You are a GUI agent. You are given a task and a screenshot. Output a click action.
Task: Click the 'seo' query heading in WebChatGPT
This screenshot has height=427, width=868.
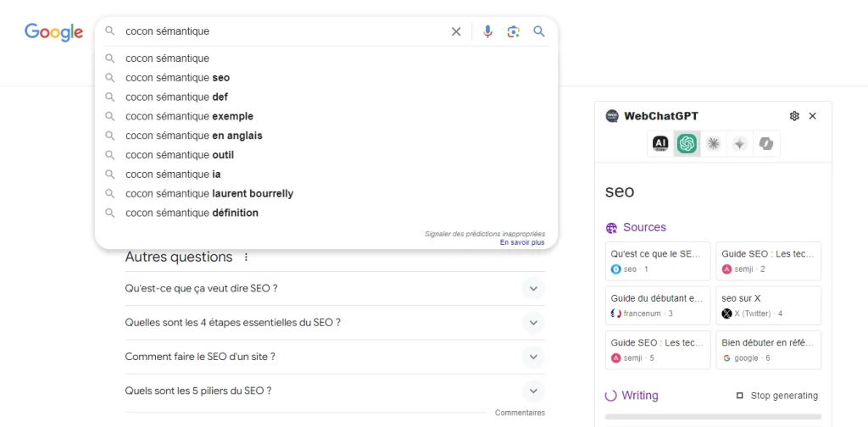620,192
